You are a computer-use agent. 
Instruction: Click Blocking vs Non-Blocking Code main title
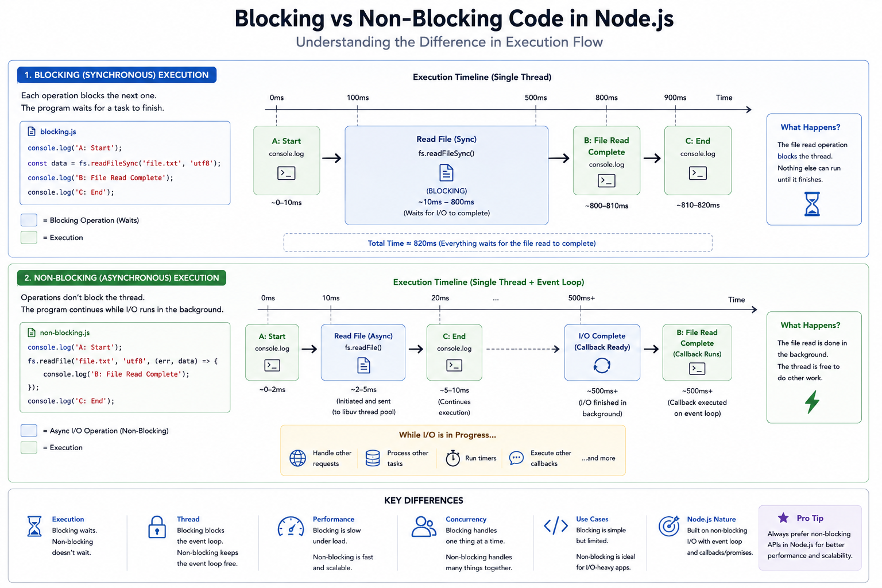pyautogui.click(x=454, y=19)
